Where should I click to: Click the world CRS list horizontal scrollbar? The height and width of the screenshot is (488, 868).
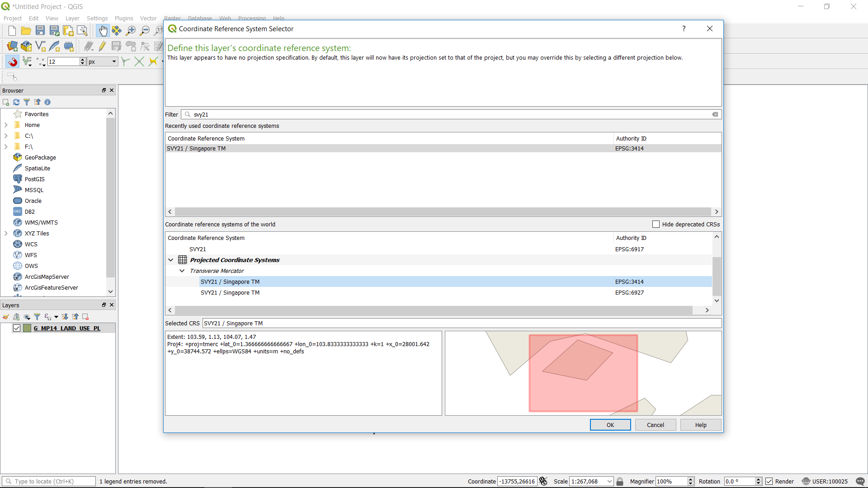(x=433, y=310)
